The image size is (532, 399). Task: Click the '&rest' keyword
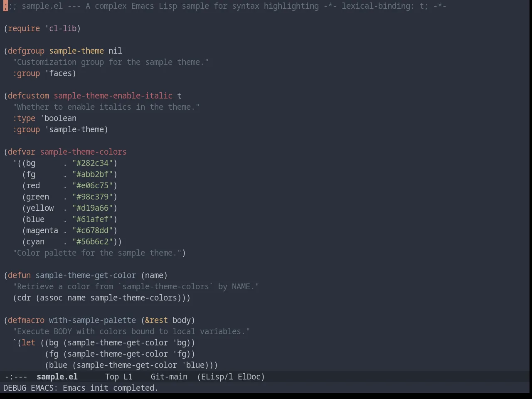[x=156, y=320]
